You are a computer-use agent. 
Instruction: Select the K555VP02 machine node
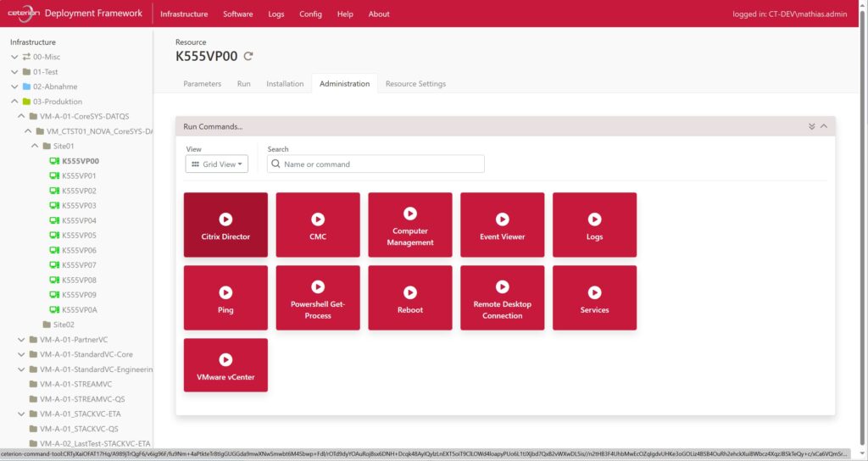pos(73,191)
